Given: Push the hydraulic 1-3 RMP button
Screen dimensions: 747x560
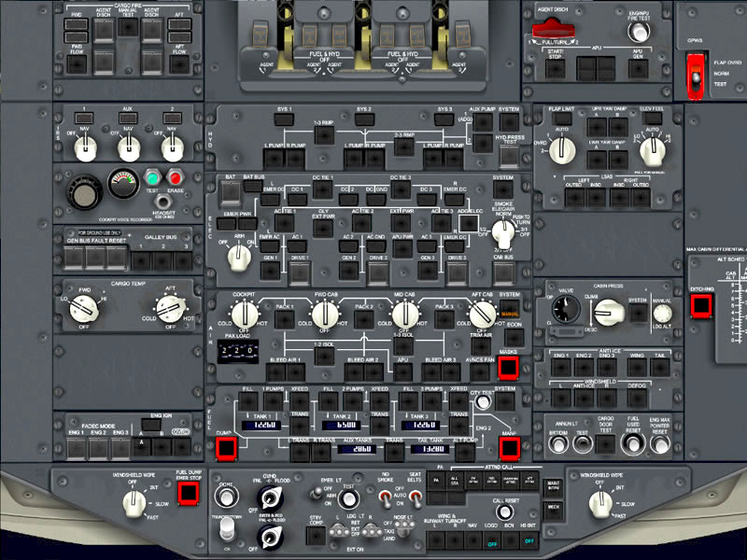Looking at the screenshot, I should tap(324, 135).
